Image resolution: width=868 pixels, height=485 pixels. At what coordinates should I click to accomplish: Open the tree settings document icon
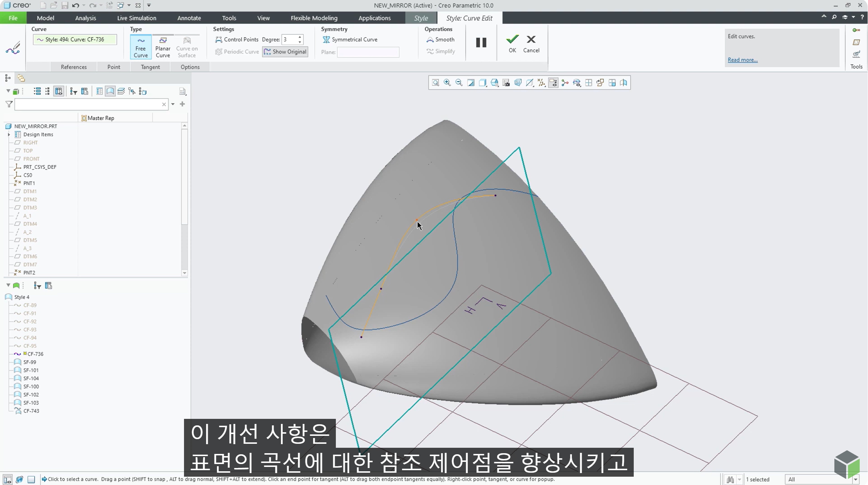coord(183,91)
